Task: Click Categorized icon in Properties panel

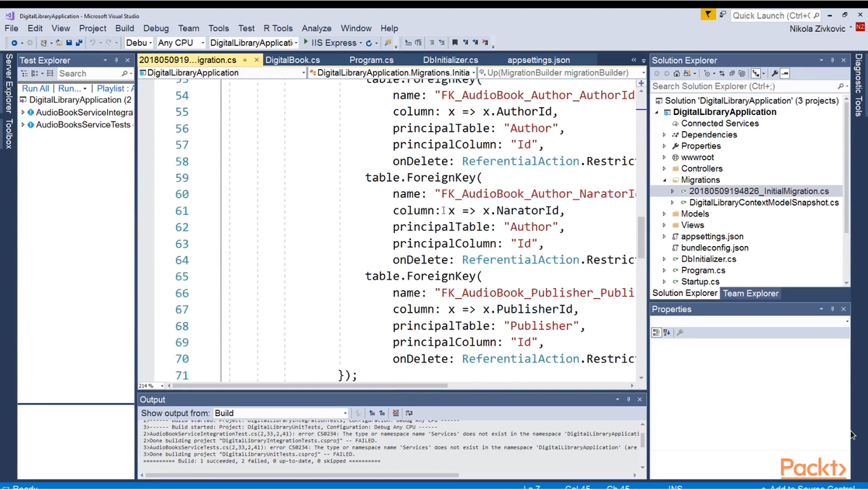Action: click(656, 332)
